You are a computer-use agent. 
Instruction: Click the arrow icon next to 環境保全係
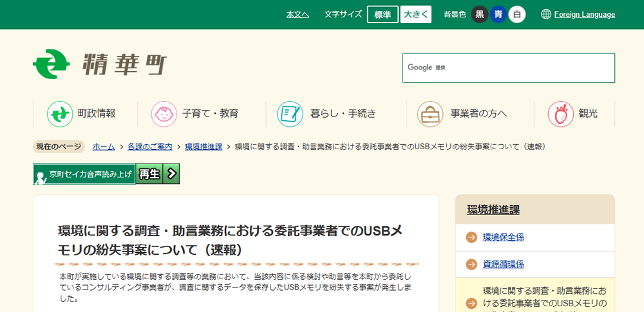point(471,237)
